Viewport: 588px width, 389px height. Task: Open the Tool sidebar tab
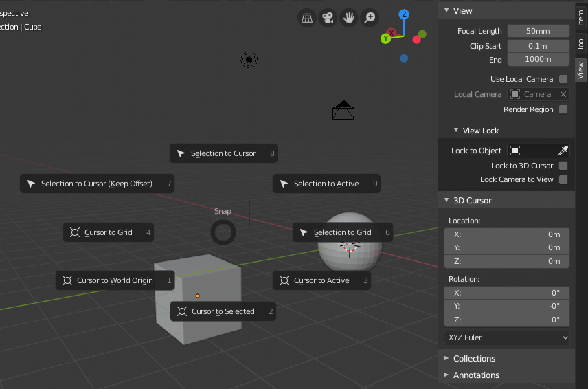580,43
